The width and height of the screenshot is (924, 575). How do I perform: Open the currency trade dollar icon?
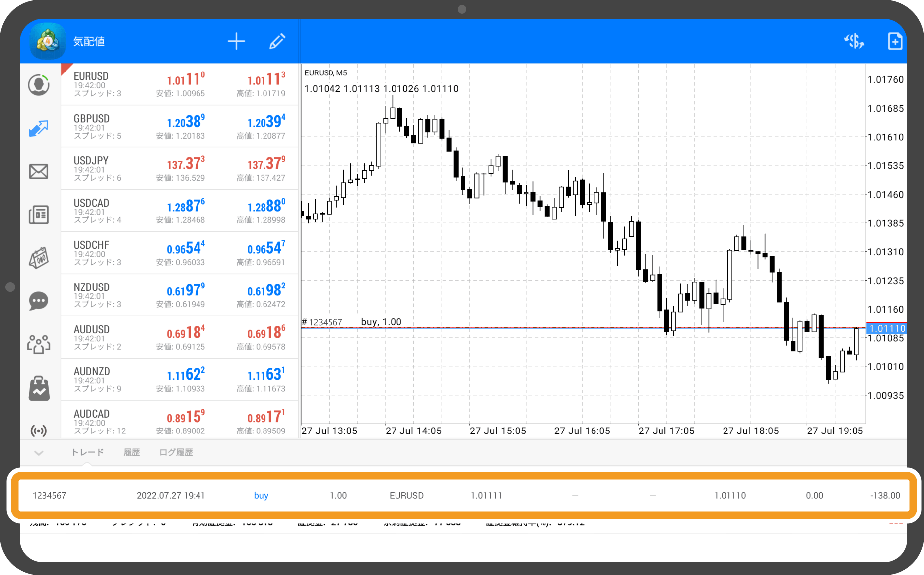pyautogui.click(x=854, y=41)
